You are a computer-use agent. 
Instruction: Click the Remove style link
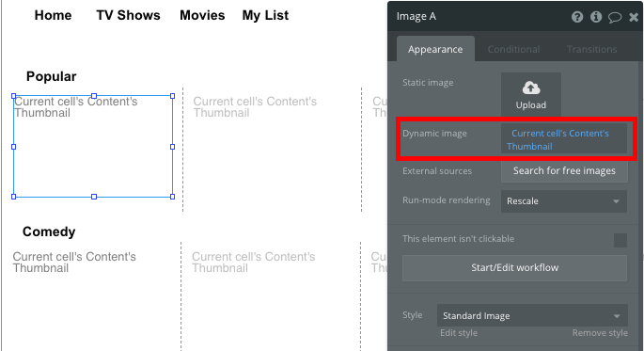pos(600,333)
